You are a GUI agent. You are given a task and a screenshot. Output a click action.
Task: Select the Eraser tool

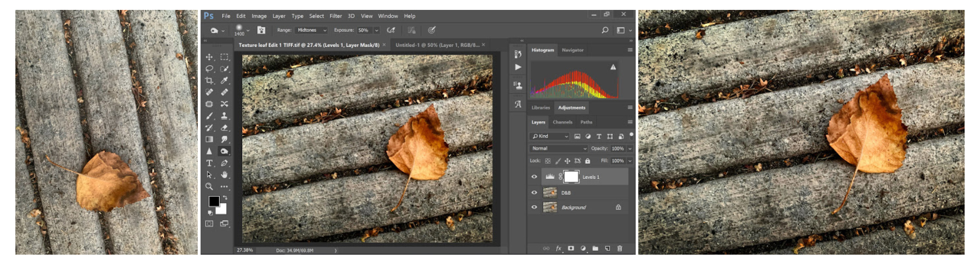pos(224,128)
